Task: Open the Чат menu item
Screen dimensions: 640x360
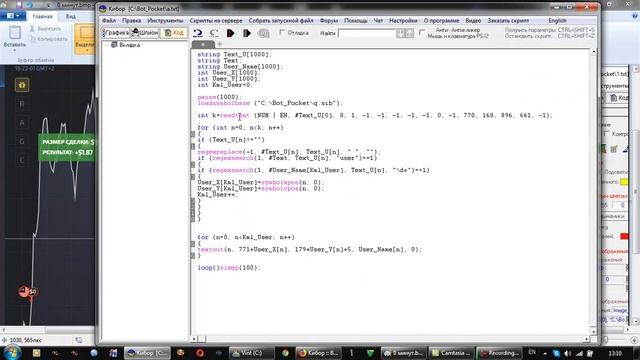Action: pyautogui.click(x=378, y=20)
